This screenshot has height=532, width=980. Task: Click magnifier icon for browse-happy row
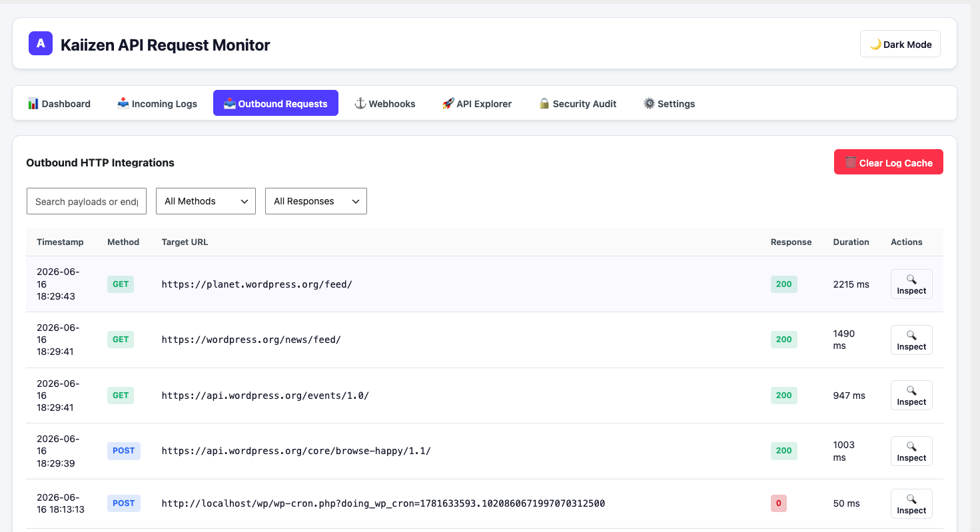pos(911,446)
